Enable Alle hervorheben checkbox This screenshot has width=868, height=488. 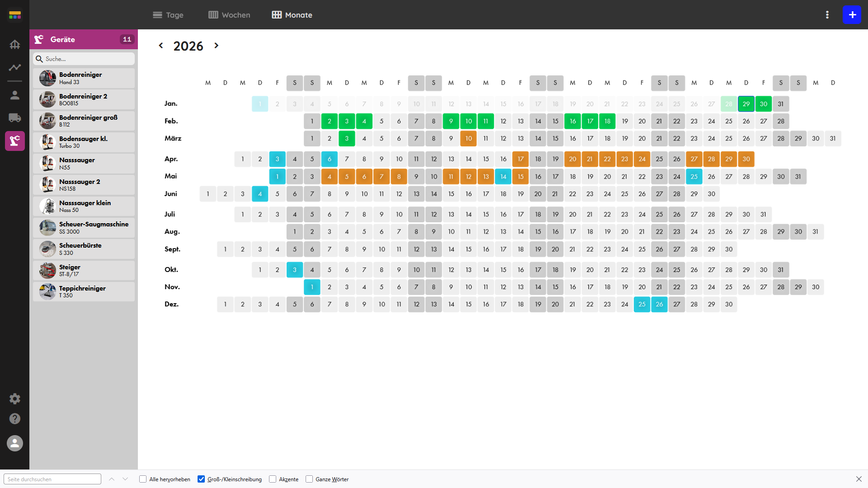(x=143, y=479)
